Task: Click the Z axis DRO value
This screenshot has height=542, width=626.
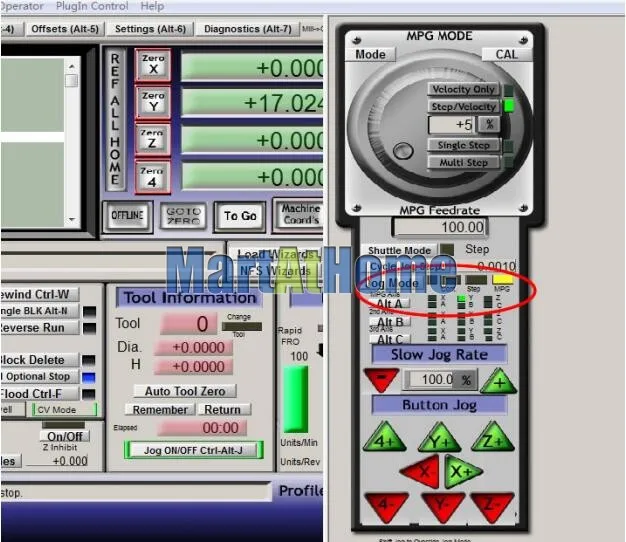Action: tap(252, 140)
